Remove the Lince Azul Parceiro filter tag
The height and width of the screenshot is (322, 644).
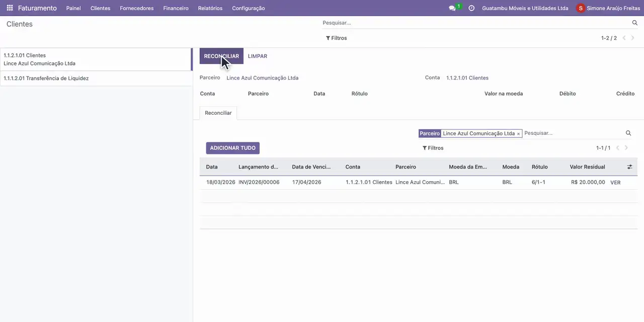(x=518, y=134)
